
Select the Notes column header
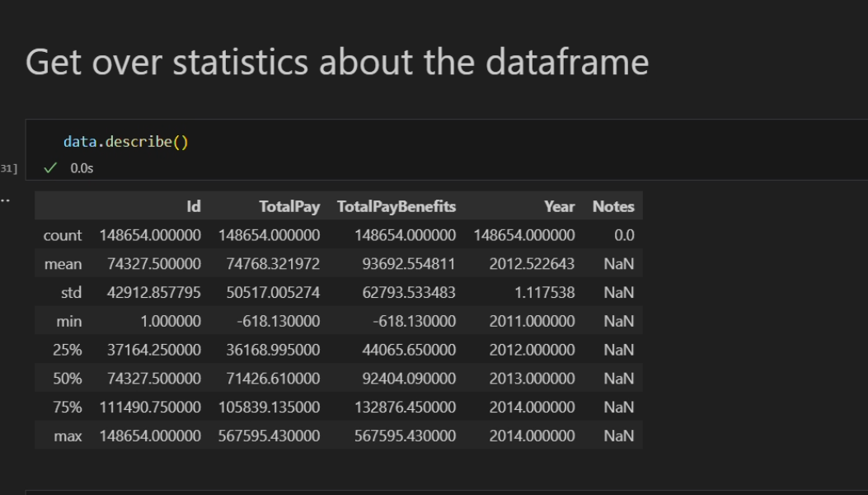click(x=612, y=206)
